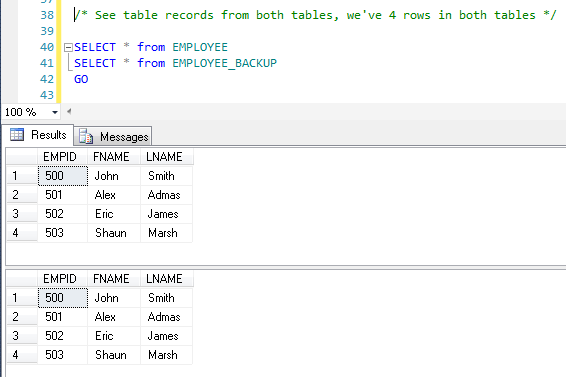Select row 1 header in second result grid

point(22,298)
